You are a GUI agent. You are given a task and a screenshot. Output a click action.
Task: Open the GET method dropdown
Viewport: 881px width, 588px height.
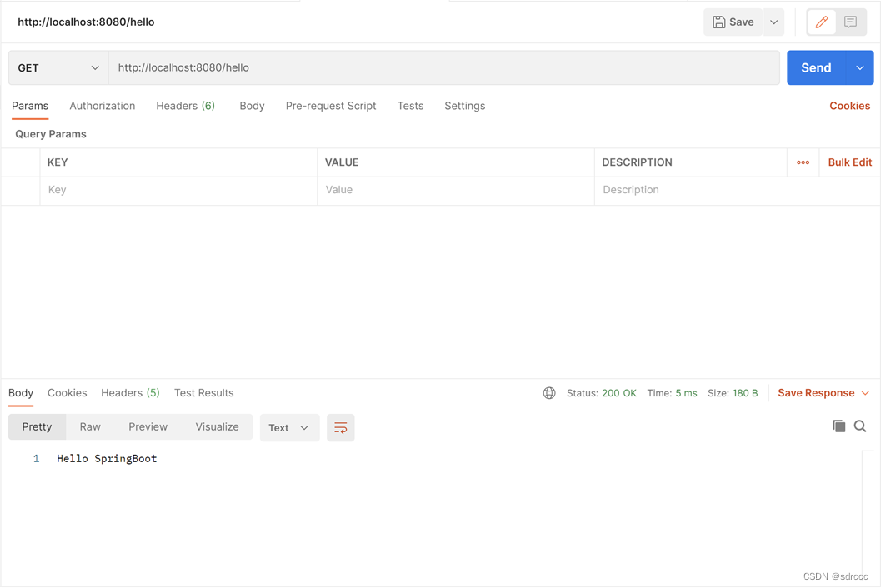pyautogui.click(x=58, y=68)
